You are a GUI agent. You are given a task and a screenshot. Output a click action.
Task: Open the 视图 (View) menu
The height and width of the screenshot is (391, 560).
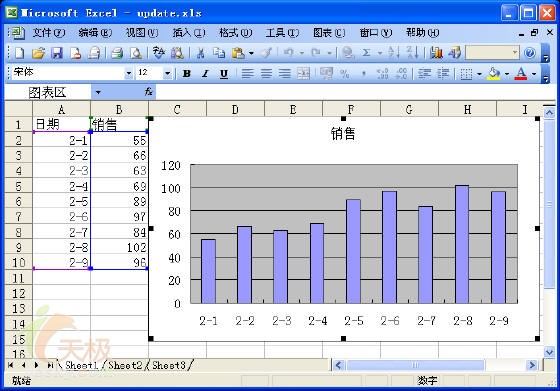142,33
